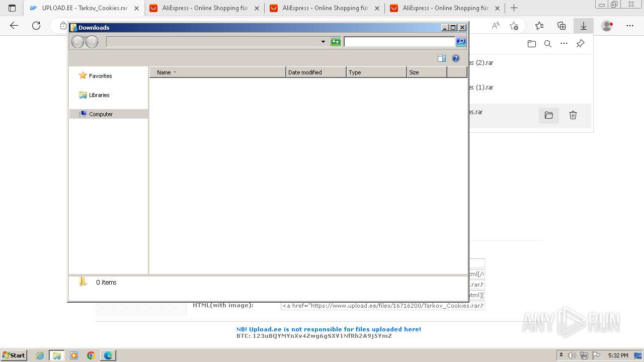Close the UPLOAD.EE browser tab

click(x=136, y=8)
